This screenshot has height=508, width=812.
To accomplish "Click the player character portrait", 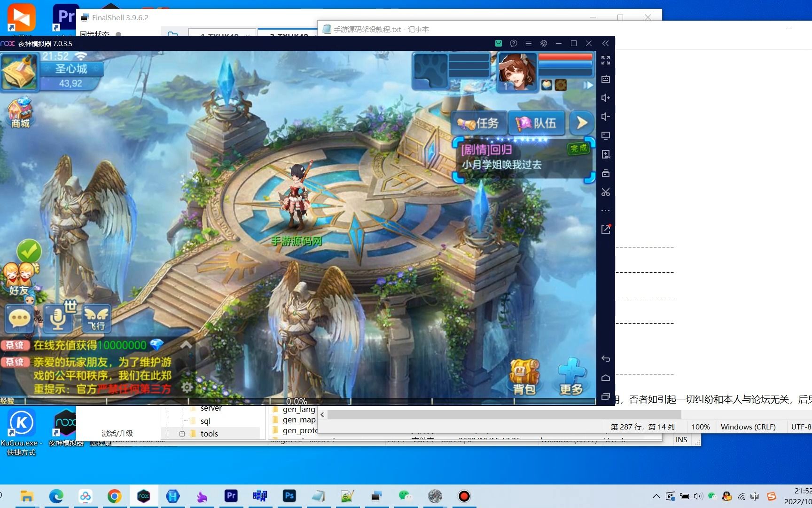I will click(517, 71).
